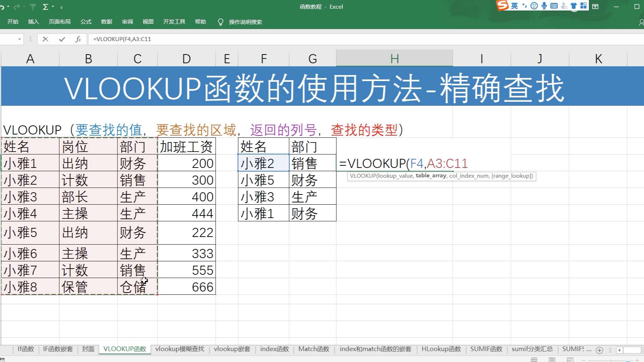Screen dimensions: 644x362
Task: Switch to IF函数嵌套 sheet tab
Action: click(x=58, y=349)
